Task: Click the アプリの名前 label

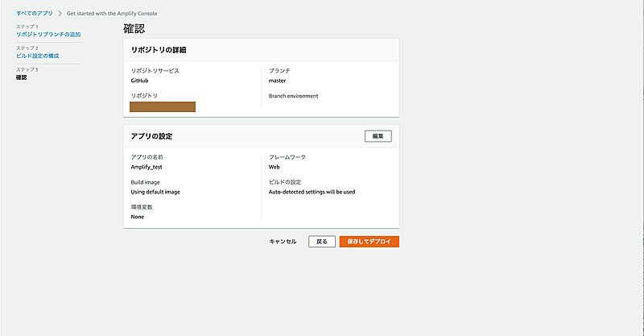Action: point(147,157)
